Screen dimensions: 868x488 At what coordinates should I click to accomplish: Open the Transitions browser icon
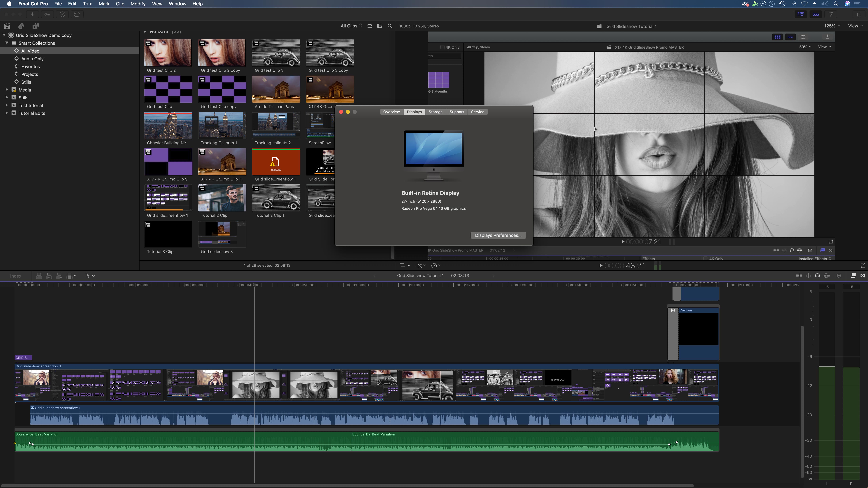click(x=863, y=276)
